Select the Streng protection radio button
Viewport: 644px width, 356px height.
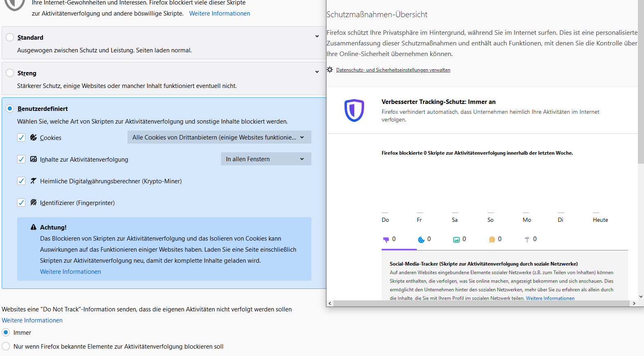point(10,73)
